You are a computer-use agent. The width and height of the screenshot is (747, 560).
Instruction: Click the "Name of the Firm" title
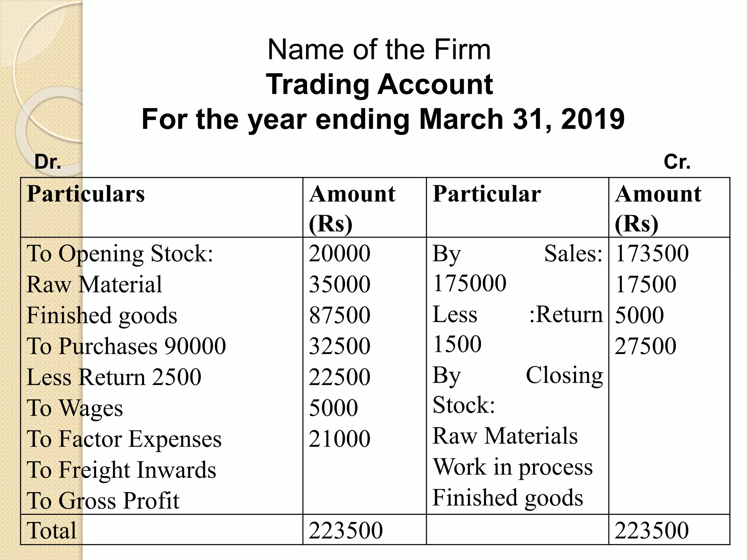point(379,50)
